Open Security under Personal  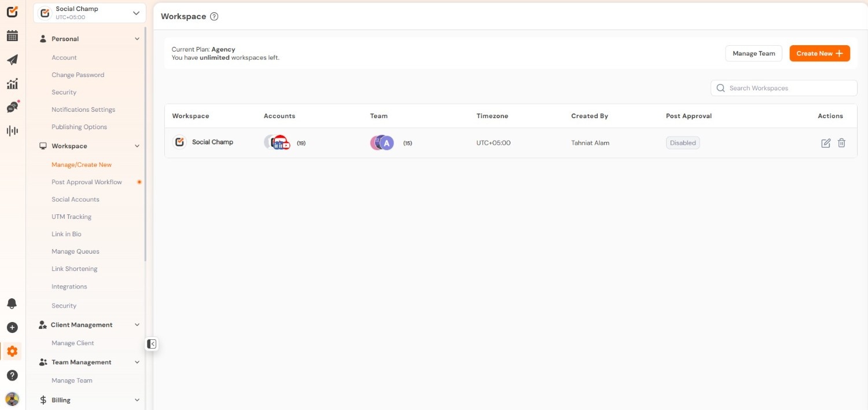(x=64, y=92)
